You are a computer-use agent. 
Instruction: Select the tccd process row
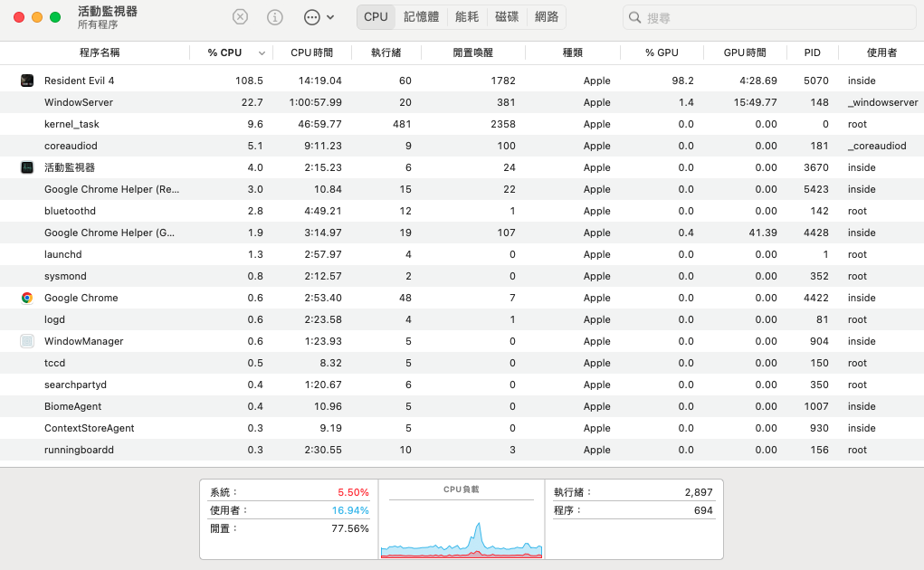tap(462, 364)
